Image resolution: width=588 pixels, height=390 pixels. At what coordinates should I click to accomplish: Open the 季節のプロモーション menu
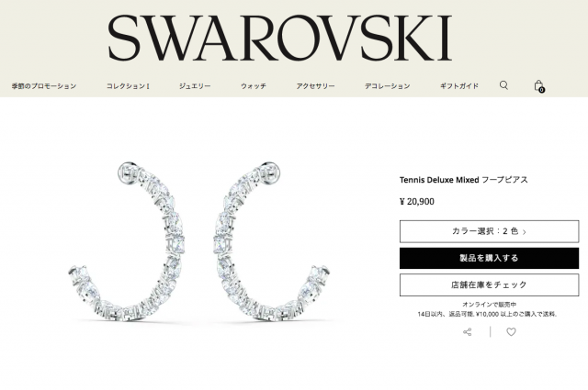44,86
